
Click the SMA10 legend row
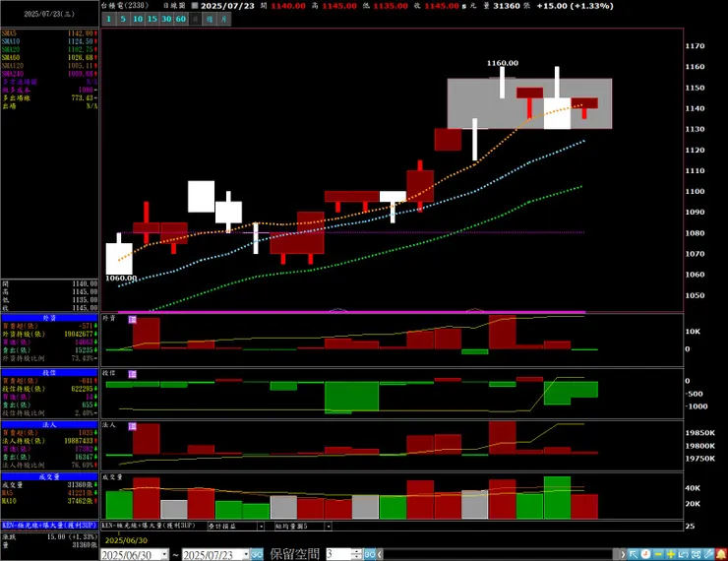tap(49, 41)
